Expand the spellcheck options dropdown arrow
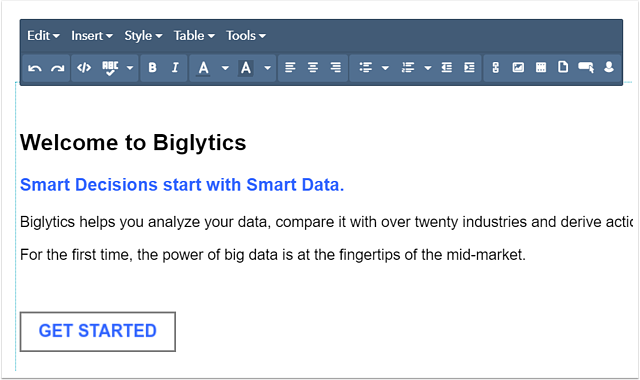This screenshot has height=380, width=640. click(130, 68)
